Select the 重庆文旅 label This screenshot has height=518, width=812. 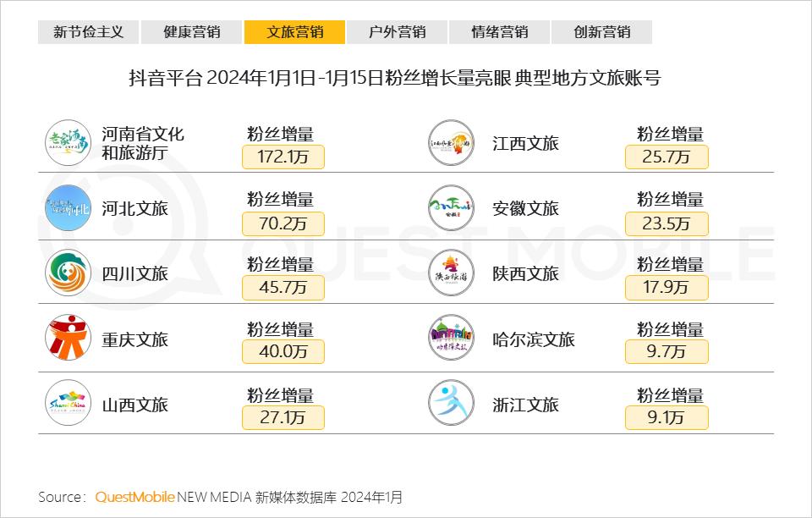click(x=134, y=339)
